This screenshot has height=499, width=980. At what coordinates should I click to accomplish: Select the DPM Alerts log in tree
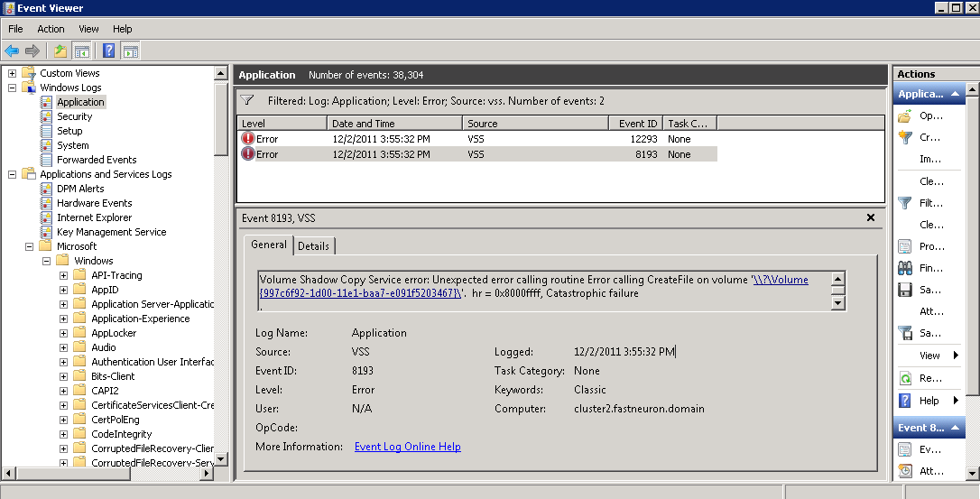[80, 189]
